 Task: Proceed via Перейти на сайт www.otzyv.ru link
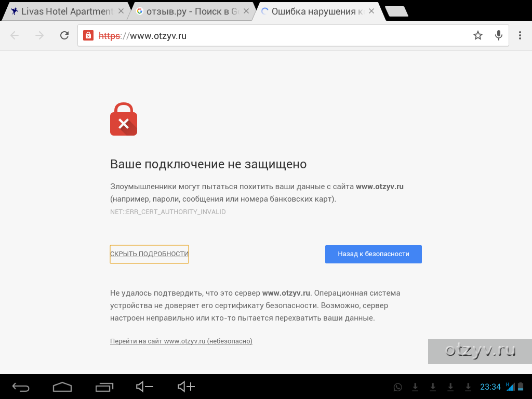(181, 341)
